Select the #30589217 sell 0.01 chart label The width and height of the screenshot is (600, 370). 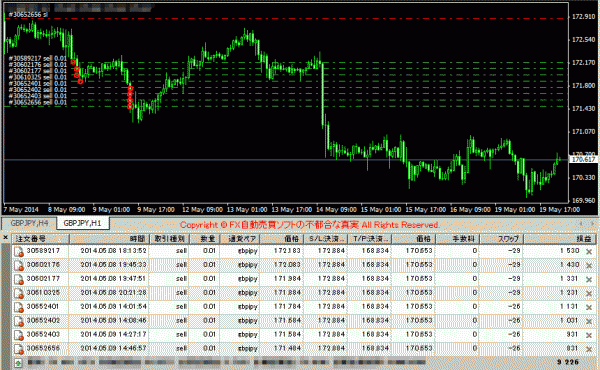tap(38, 59)
